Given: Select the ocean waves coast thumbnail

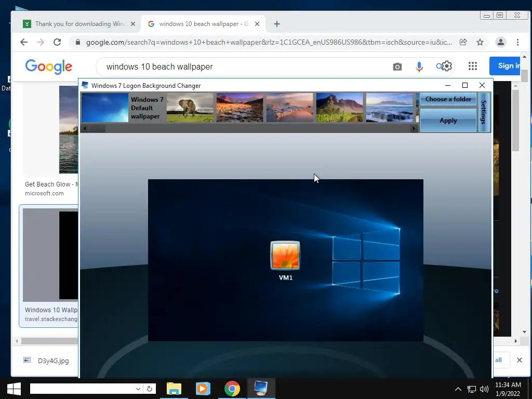Looking at the screenshot, I should pos(390,108).
